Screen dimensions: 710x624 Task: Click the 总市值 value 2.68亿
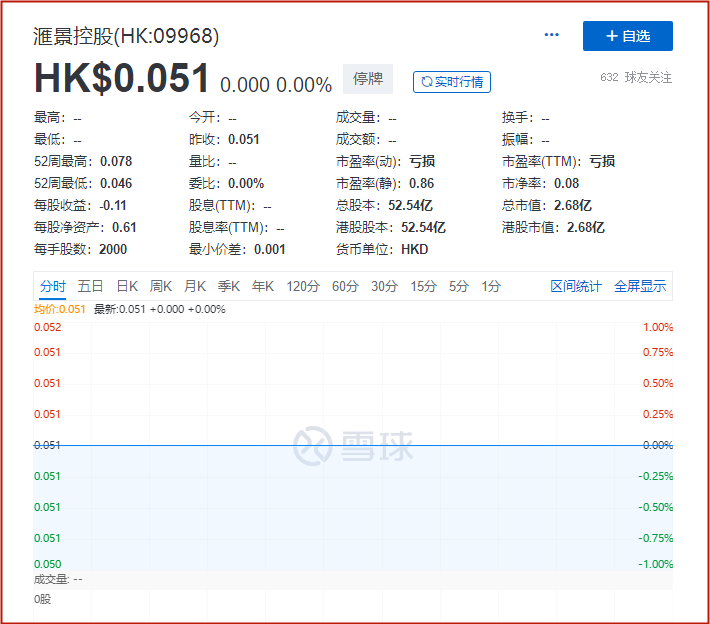(573, 206)
